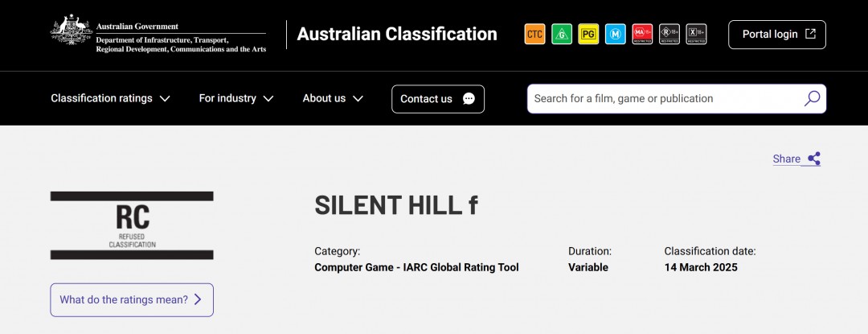868x334 pixels.
Task: Click the Australian Government coat of arms logo
Action: point(71,31)
